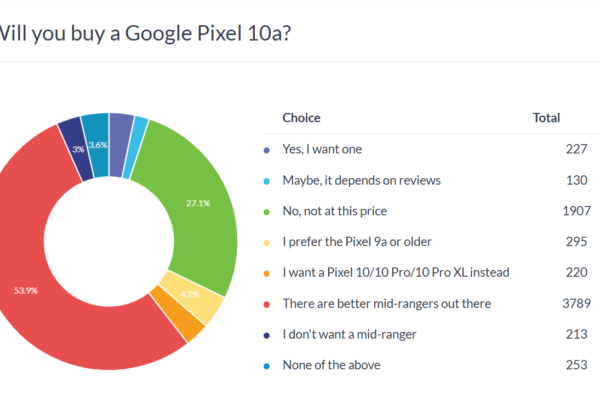Click the light blue dot beside "Maybe, it depends on reviews"
Screen dimensions: 600x400
point(266,181)
